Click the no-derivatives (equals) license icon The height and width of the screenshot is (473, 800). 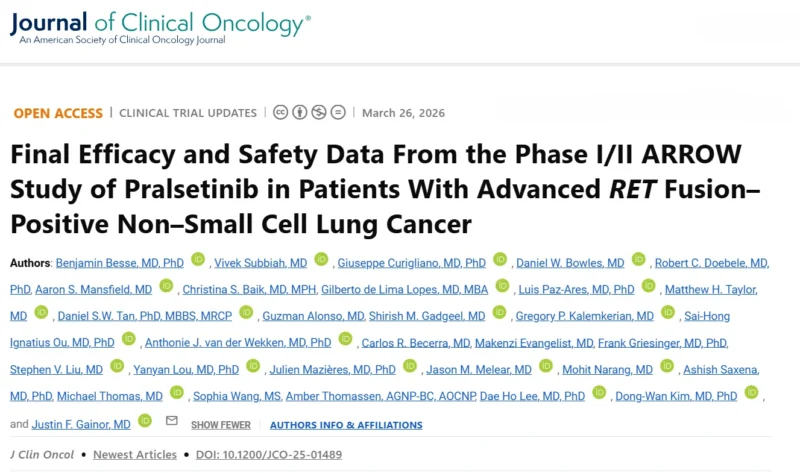coord(338,112)
